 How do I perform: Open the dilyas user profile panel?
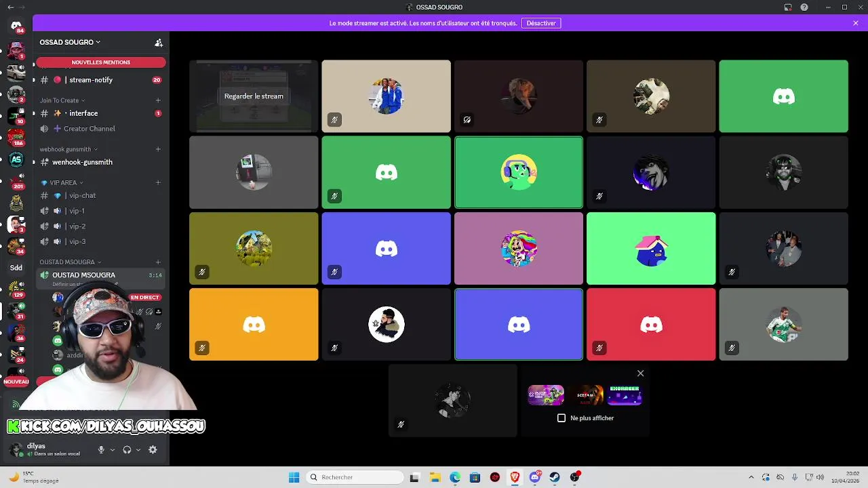coord(47,449)
